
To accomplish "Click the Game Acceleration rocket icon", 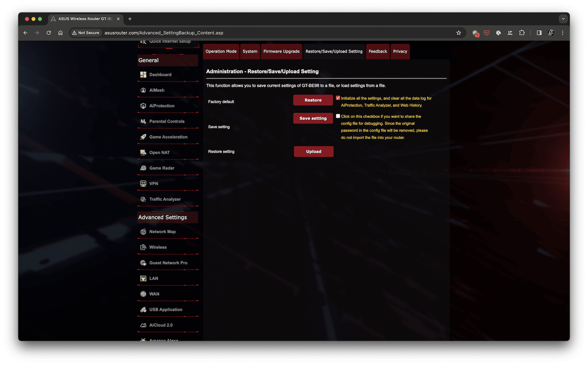I will point(143,137).
